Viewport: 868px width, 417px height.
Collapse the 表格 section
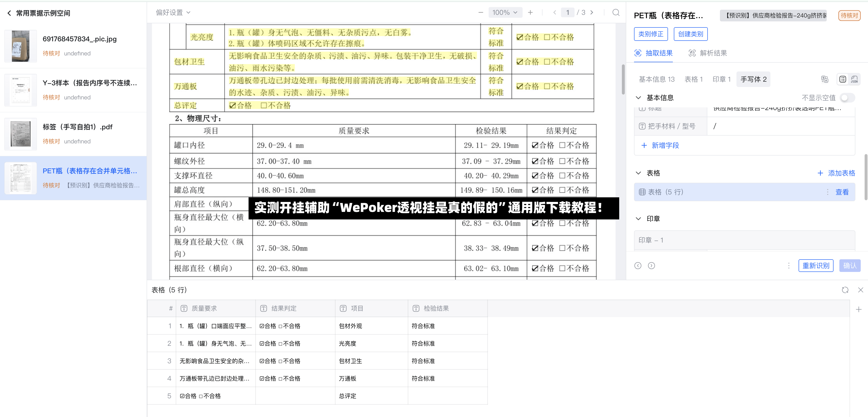tap(638, 173)
